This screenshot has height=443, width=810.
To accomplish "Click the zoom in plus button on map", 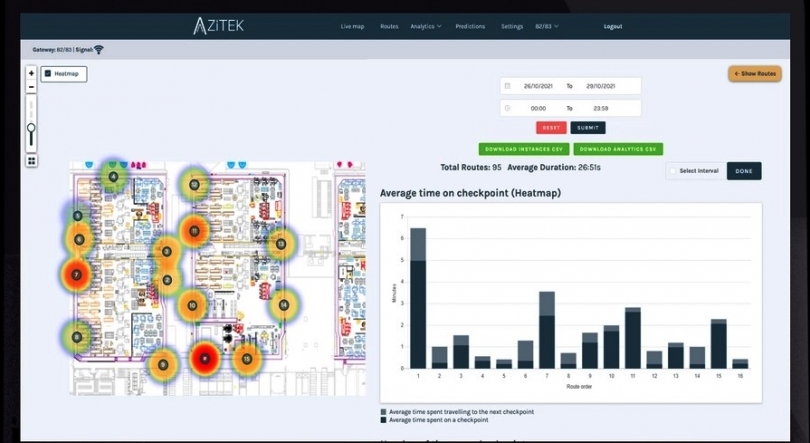I will [x=31, y=73].
